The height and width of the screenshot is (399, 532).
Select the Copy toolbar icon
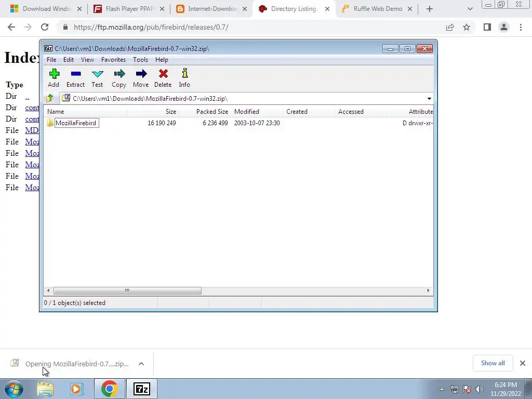[119, 78]
